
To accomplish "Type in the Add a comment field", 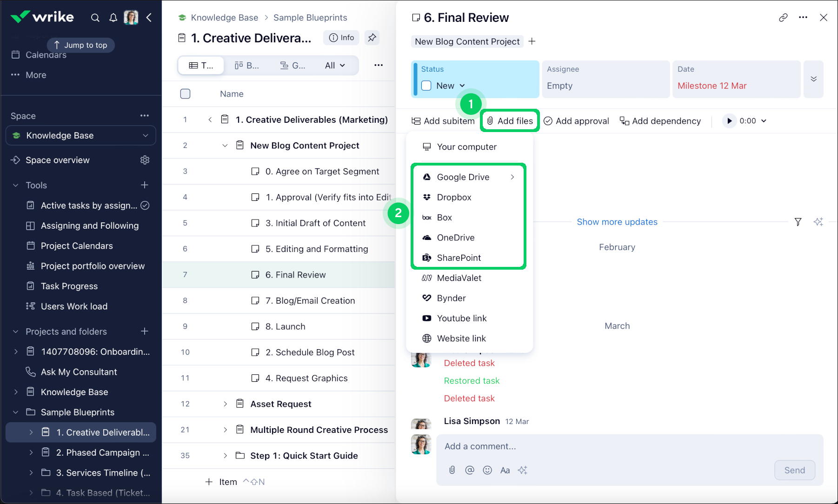I will 605,446.
